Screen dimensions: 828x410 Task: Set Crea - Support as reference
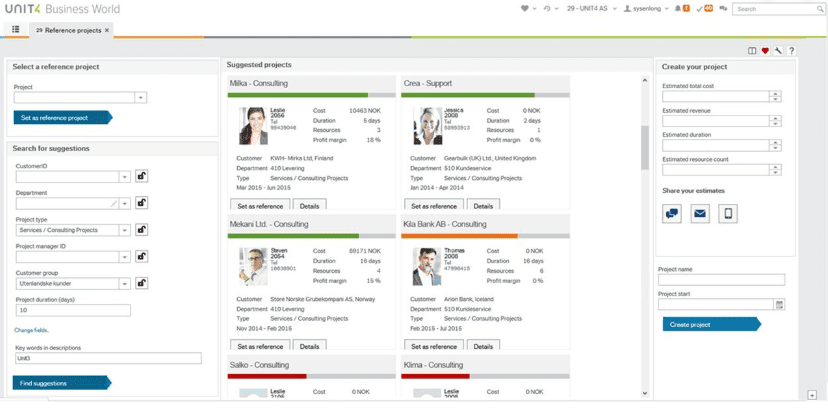(x=434, y=206)
